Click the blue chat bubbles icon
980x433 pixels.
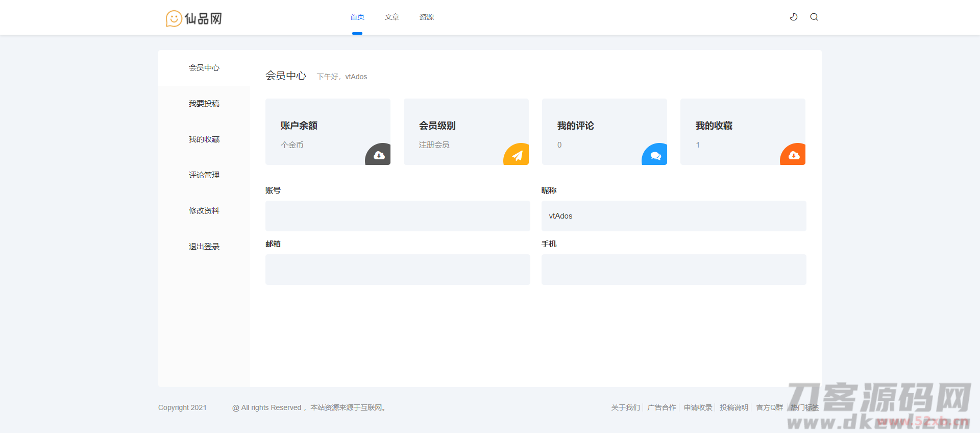pyautogui.click(x=655, y=155)
